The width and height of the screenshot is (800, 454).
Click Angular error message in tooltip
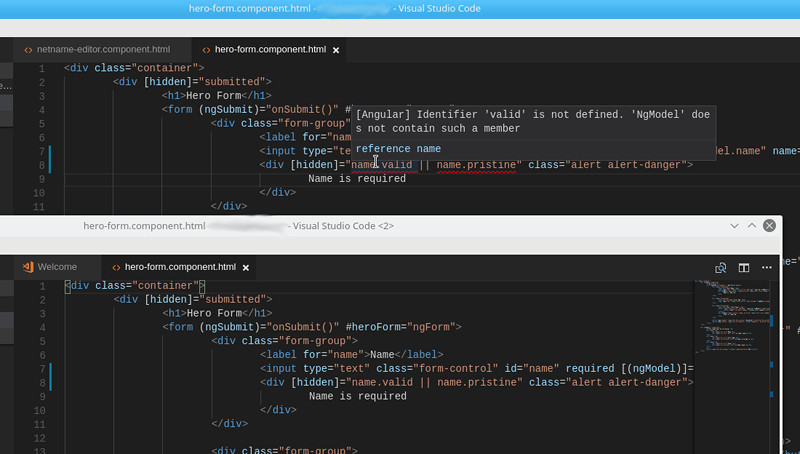coord(533,121)
